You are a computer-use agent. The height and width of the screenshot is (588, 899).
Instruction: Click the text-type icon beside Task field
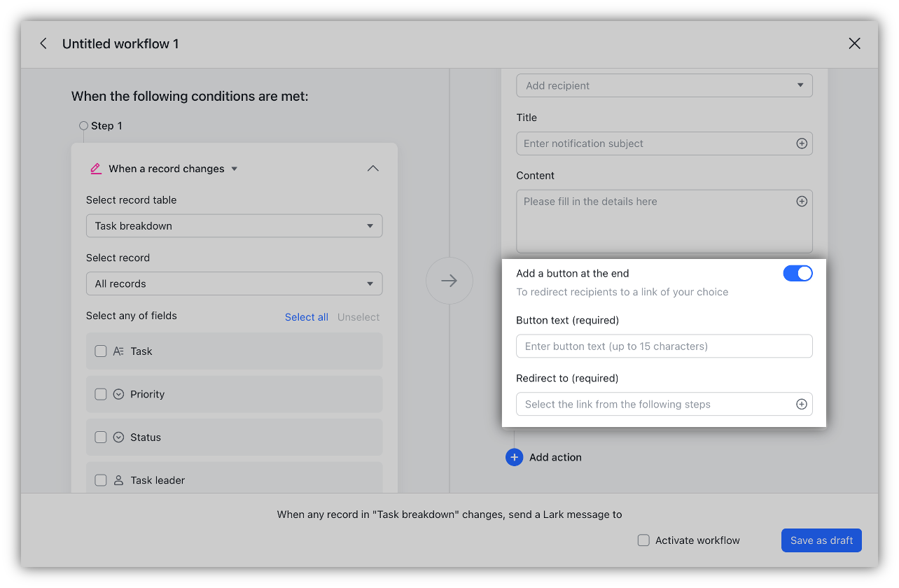pyautogui.click(x=119, y=351)
